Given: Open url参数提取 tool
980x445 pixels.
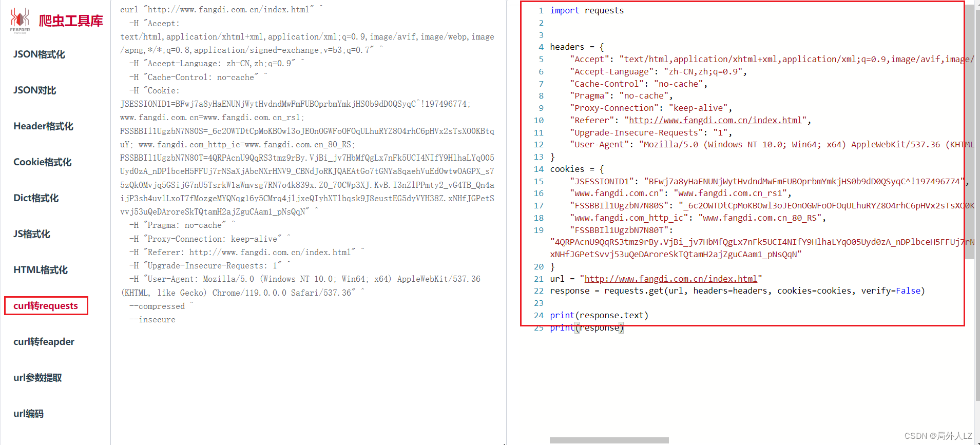Looking at the screenshot, I should (37, 378).
